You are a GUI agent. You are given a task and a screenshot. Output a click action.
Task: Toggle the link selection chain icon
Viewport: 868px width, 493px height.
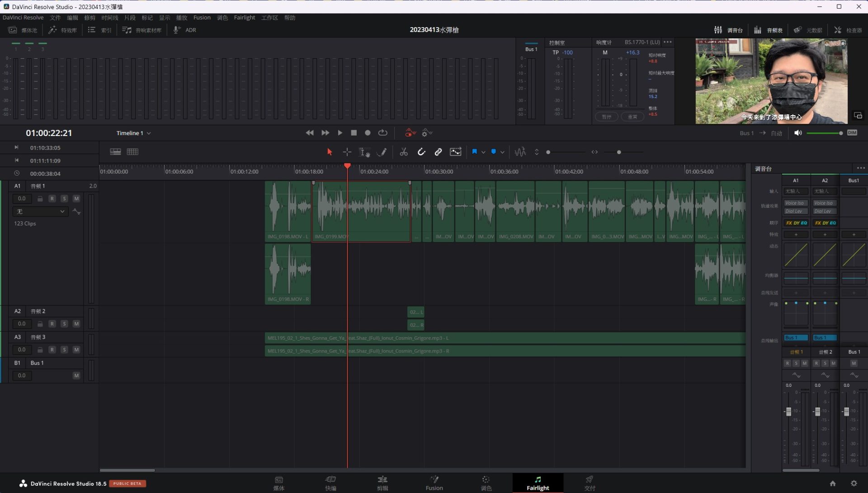click(438, 152)
